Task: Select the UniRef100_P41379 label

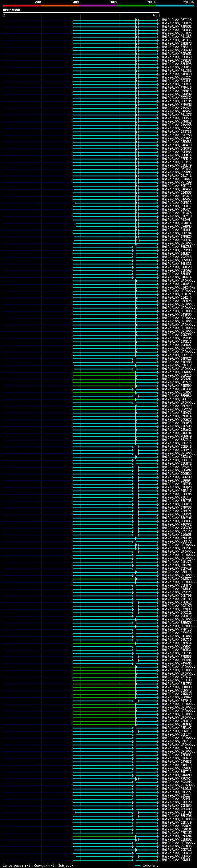Action: (177, 196)
